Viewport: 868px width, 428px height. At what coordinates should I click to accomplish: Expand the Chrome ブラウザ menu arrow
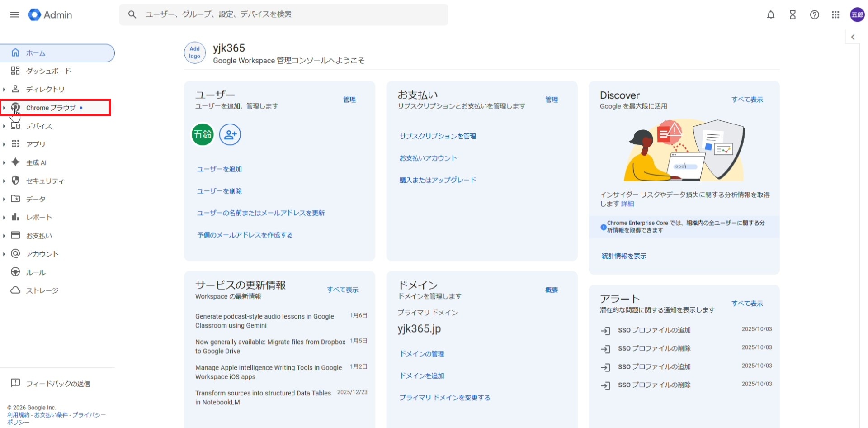pos(4,108)
